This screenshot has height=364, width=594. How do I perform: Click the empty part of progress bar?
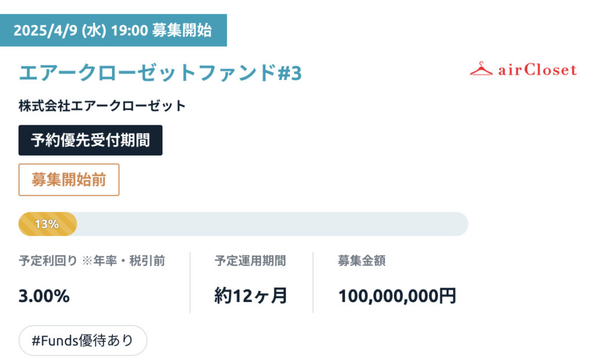pyautogui.click(x=273, y=224)
